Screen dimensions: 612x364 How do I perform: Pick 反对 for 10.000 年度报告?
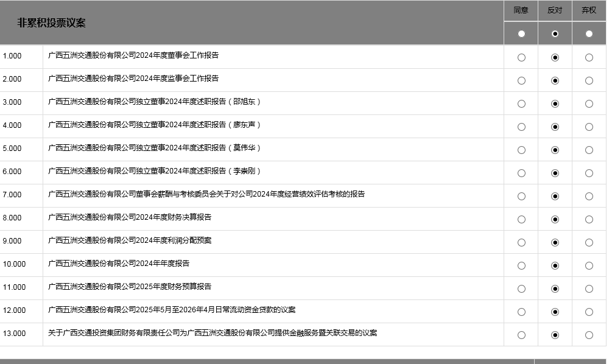click(555, 266)
